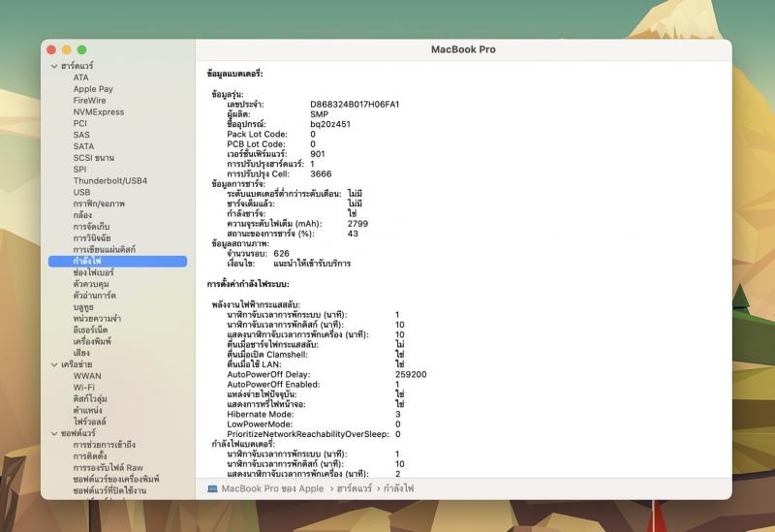Viewport: 775px width, 532px height.
Task: Open กราฟิก/จอภาพ entry
Action: pyautogui.click(x=99, y=203)
